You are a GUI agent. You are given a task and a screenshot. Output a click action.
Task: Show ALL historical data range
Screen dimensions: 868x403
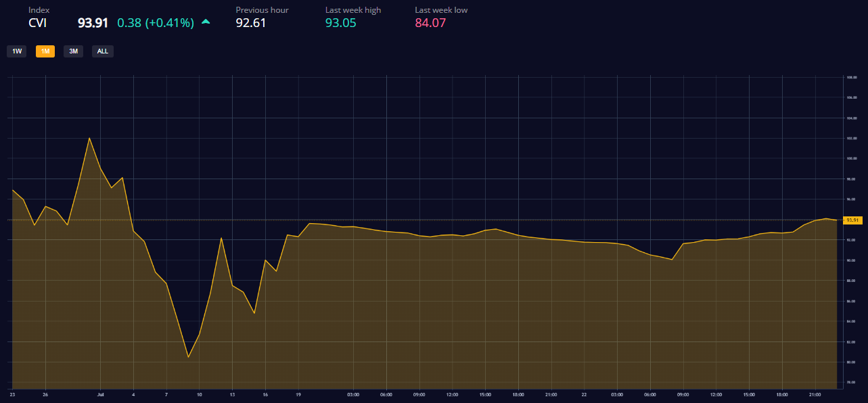[x=103, y=51]
